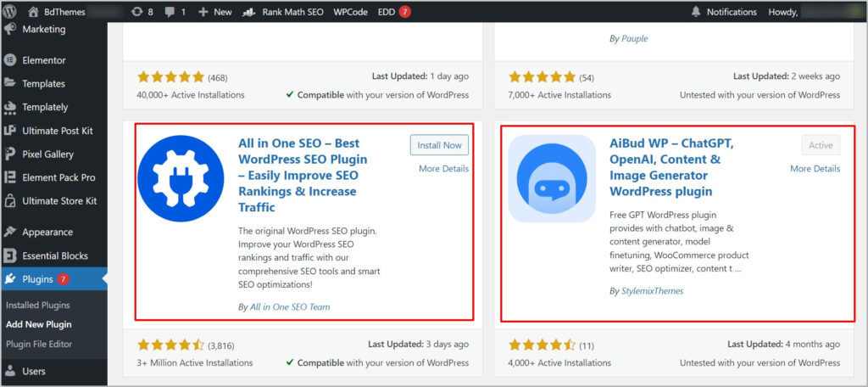Screen dimensions: 868x387
Task: Open the comments bubble icon
Action: pos(170,12)
